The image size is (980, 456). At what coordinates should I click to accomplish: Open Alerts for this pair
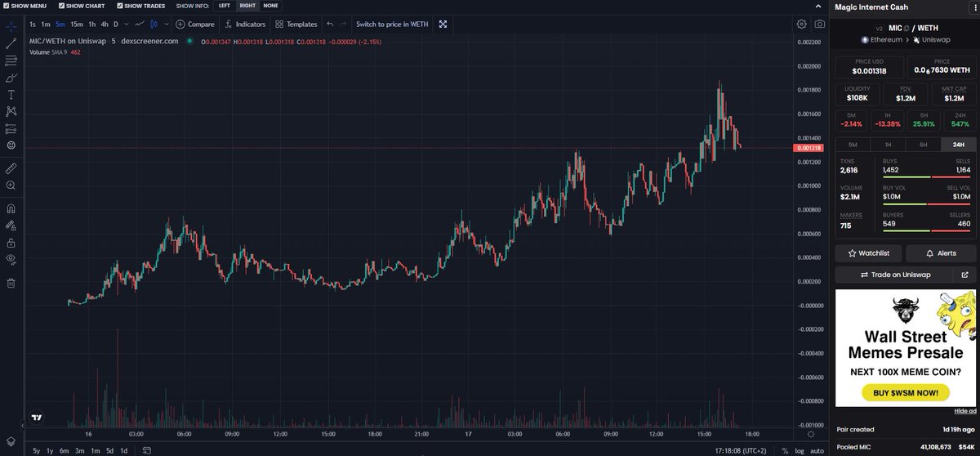[x=942, y=253]
